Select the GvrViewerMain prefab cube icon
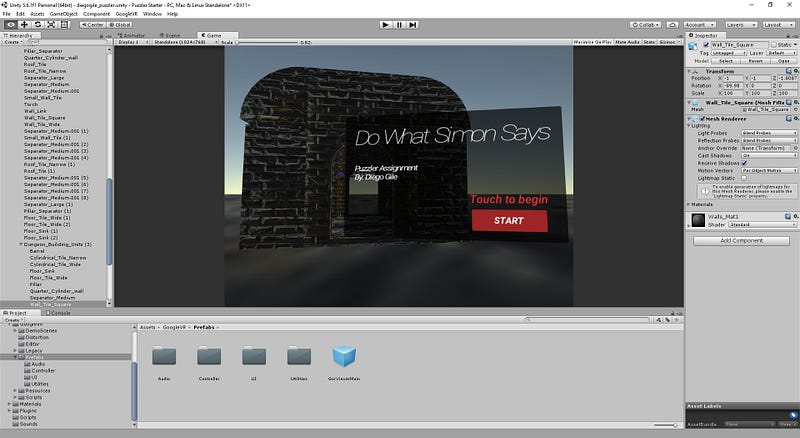This screenshot has height=438, width=800. 344,356
